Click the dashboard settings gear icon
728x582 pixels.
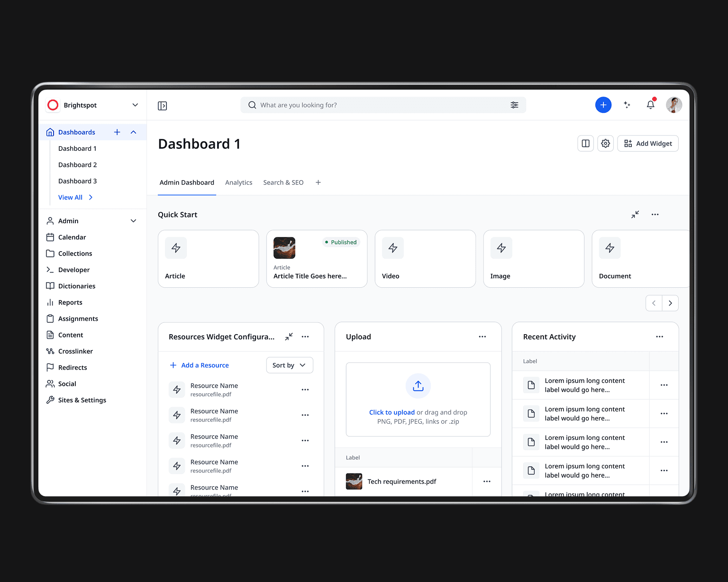[605, 143]
